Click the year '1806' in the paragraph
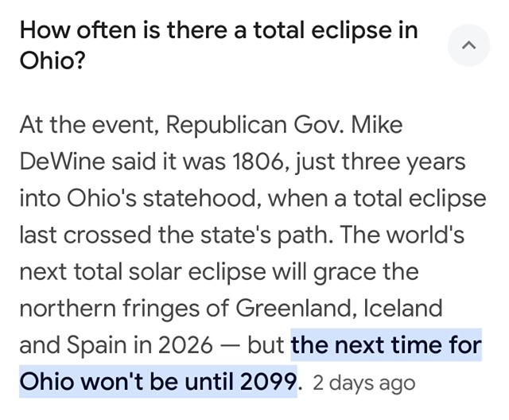Viewport: 509px width, 420px height. pyautogui.click(x=258, y=161)
